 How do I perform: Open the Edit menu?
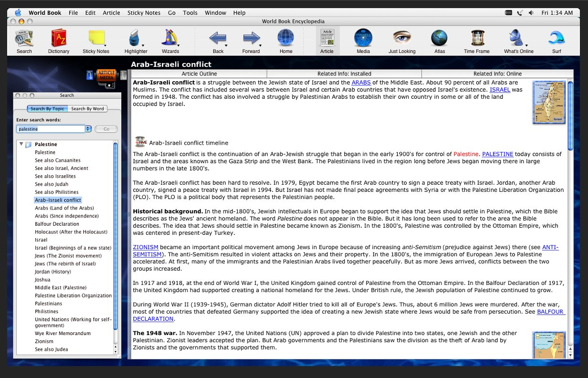click(x=90, y=13)
